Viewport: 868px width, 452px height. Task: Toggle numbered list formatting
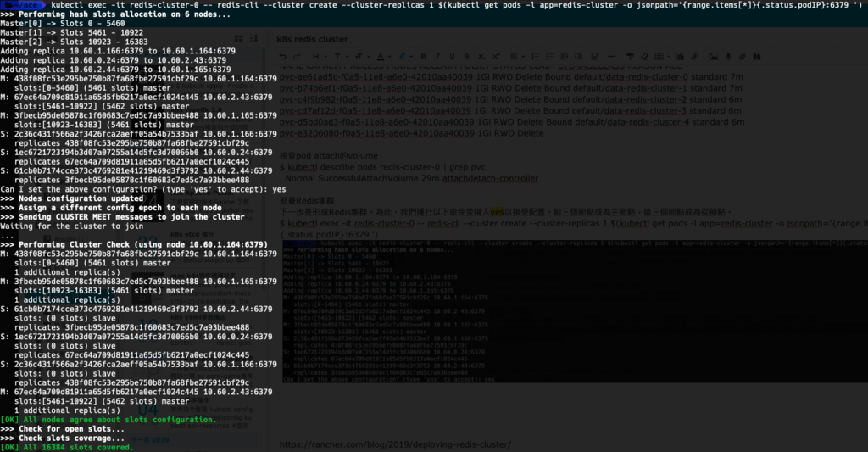pos(536,56)
